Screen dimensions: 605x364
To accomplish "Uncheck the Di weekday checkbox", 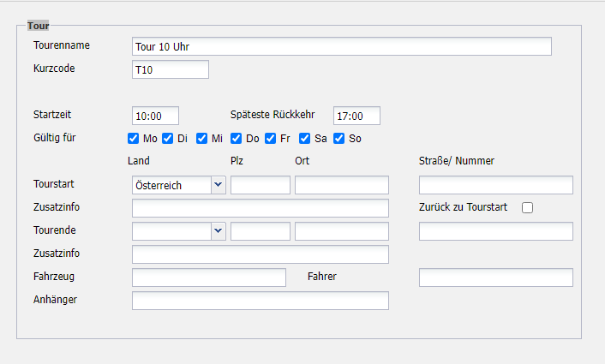I will [168, 139].
